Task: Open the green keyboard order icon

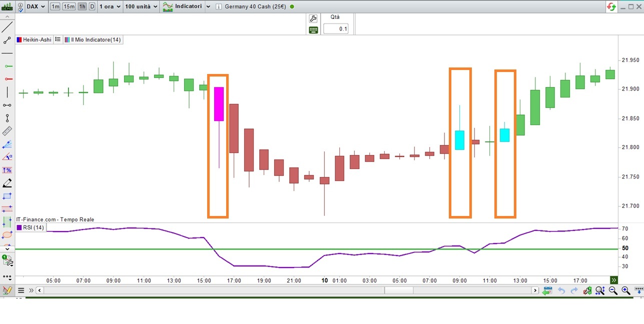Action: (x=313, y=29)
